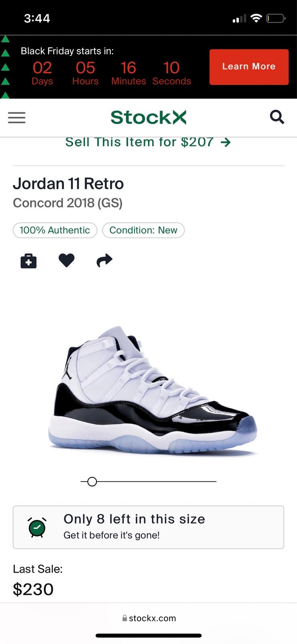Click the Learn More button
Viewport: 297px width, 644px height.
tap(249, 67)
